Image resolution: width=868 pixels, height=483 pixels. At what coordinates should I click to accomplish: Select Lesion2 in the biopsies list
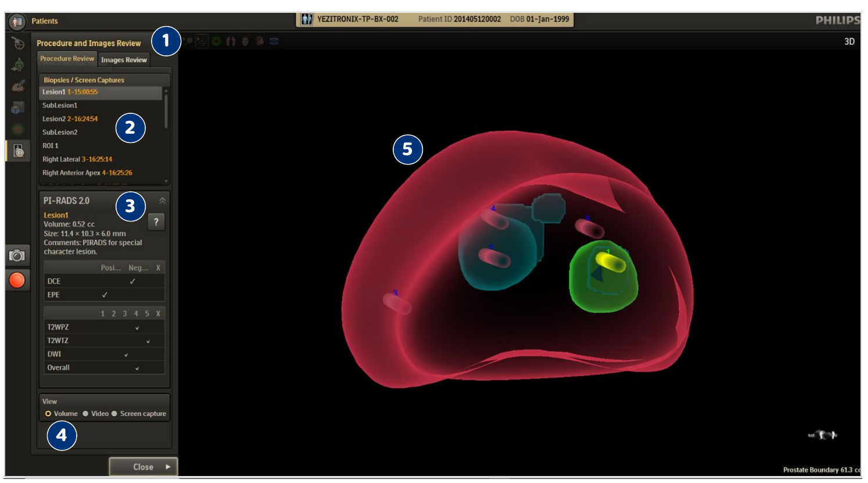click(101, 119)
